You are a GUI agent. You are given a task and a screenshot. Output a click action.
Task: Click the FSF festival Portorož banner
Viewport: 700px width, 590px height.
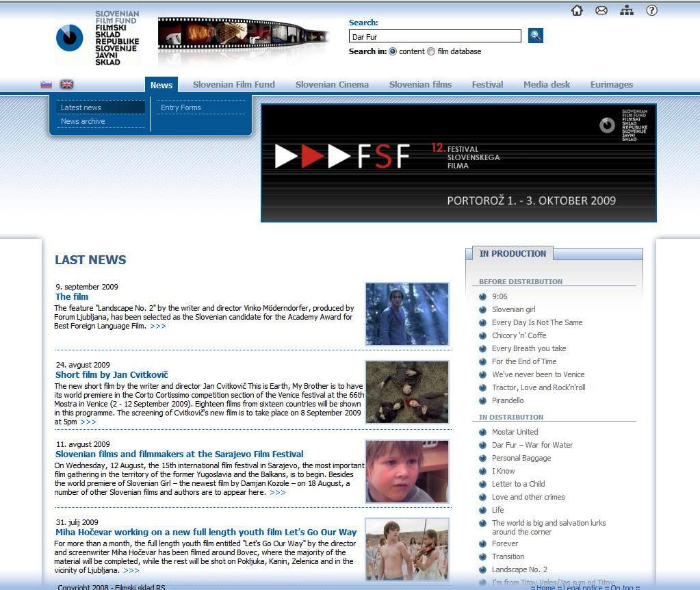pyautogui.click(x=458, y=163)
